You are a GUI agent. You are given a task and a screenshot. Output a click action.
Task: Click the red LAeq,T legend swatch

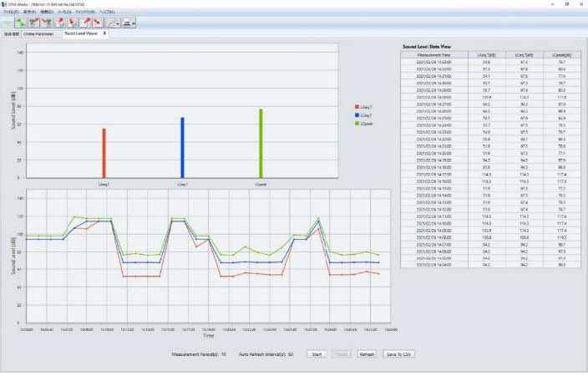coord(357,107)
